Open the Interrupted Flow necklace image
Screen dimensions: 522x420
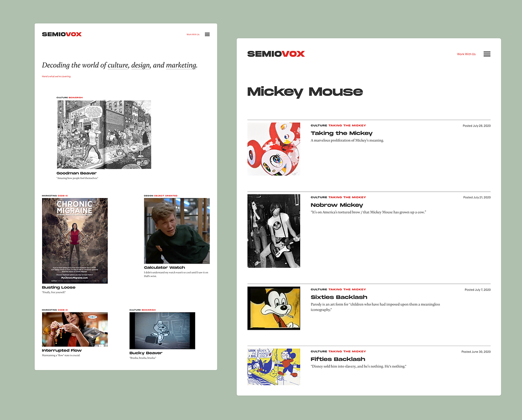[x=75, y=329]
